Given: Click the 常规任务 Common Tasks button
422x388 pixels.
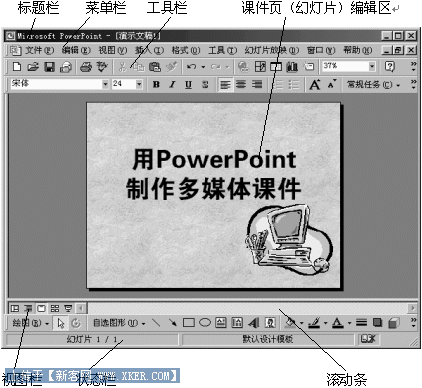Looking at the screenshot, I should click(x=373, y=85).
